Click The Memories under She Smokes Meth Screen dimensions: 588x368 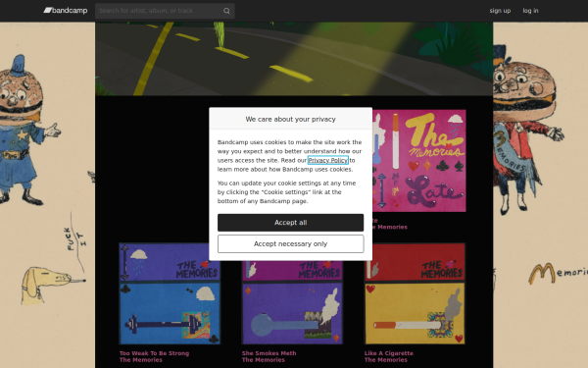tap(264, 360)
